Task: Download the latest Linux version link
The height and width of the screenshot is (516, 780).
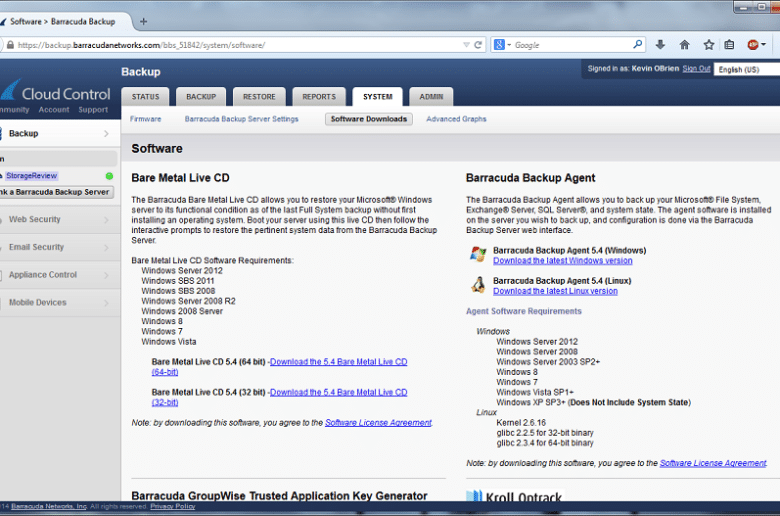Action: (555, 291)
